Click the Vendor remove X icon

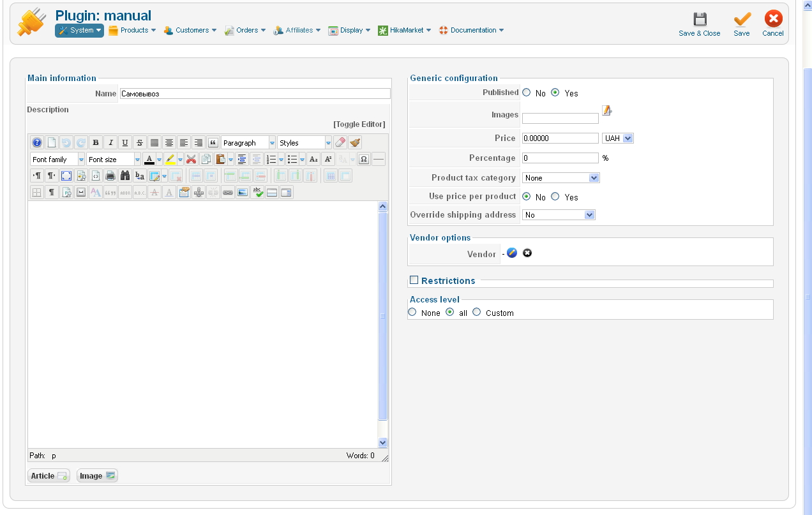click(x=527, y=253)
